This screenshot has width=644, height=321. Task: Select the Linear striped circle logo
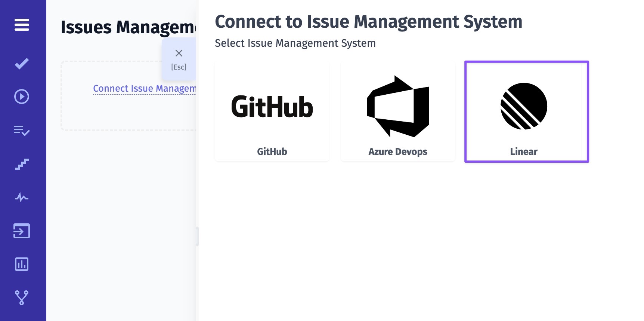click(524, 106)
